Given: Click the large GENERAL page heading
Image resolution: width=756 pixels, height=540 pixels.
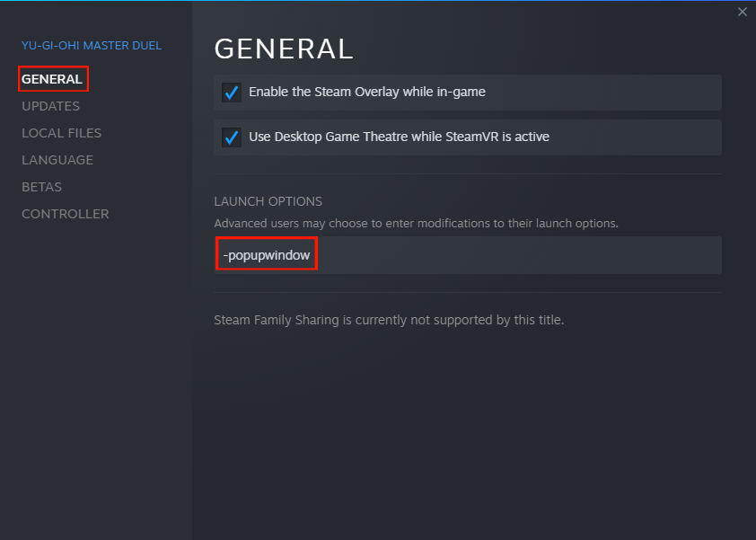Looking at the screenshot, I should click(284, 49).
